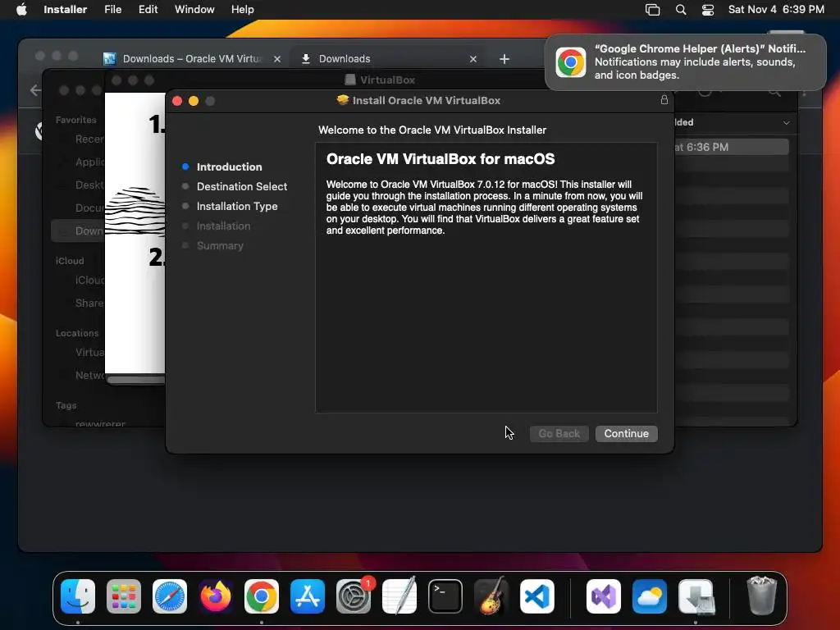840x630 pixels.
Task: Open the Trash from the Dock
Action: 761,596
